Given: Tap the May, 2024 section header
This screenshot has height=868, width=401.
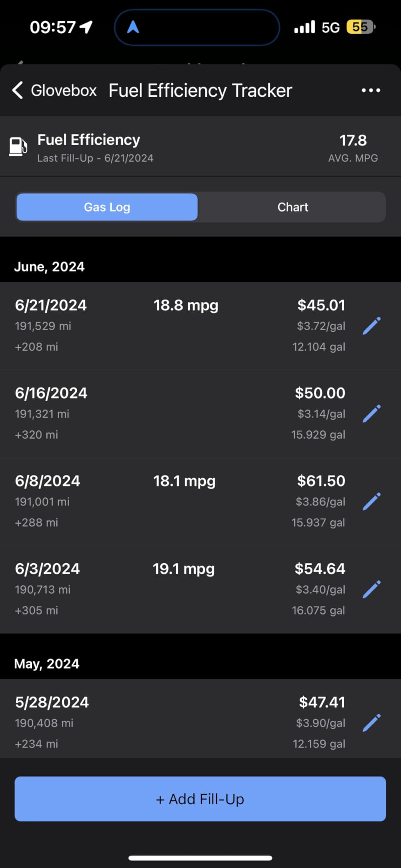Looking at the screenshot, I should coord(47,664).
